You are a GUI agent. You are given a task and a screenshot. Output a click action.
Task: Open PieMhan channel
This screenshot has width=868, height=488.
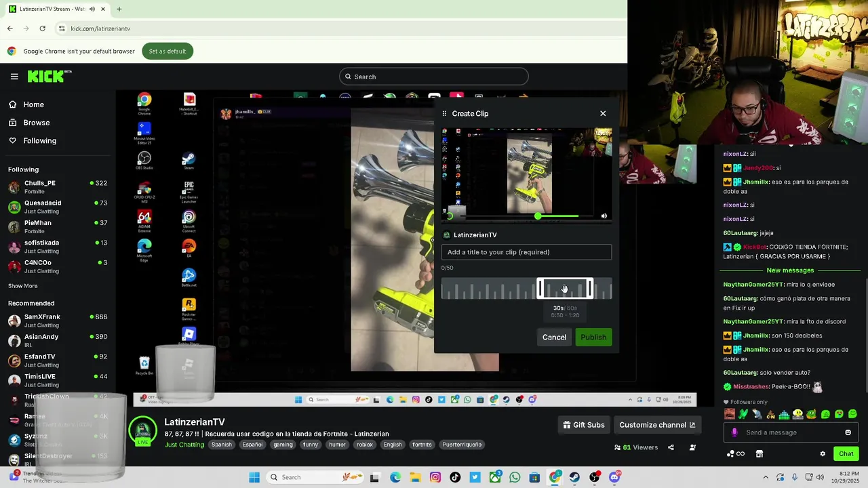pyautogui.click(x=58, y=226)
